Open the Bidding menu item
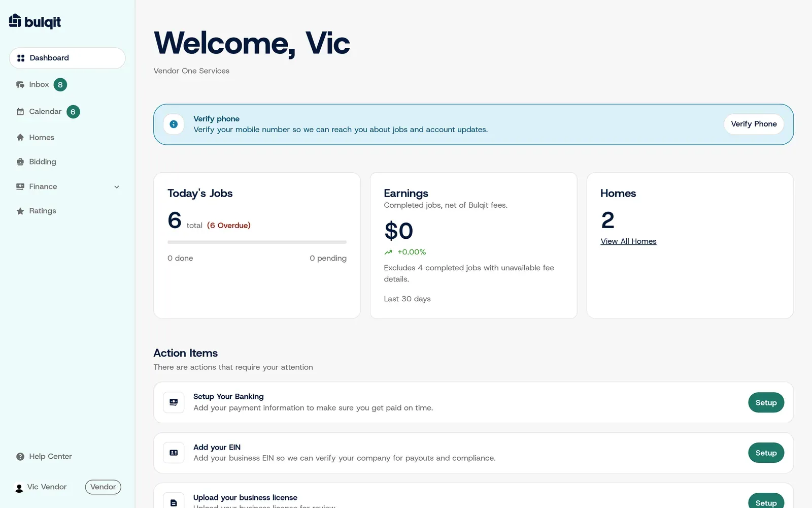 pyautogui.click(x=67, y=162)
